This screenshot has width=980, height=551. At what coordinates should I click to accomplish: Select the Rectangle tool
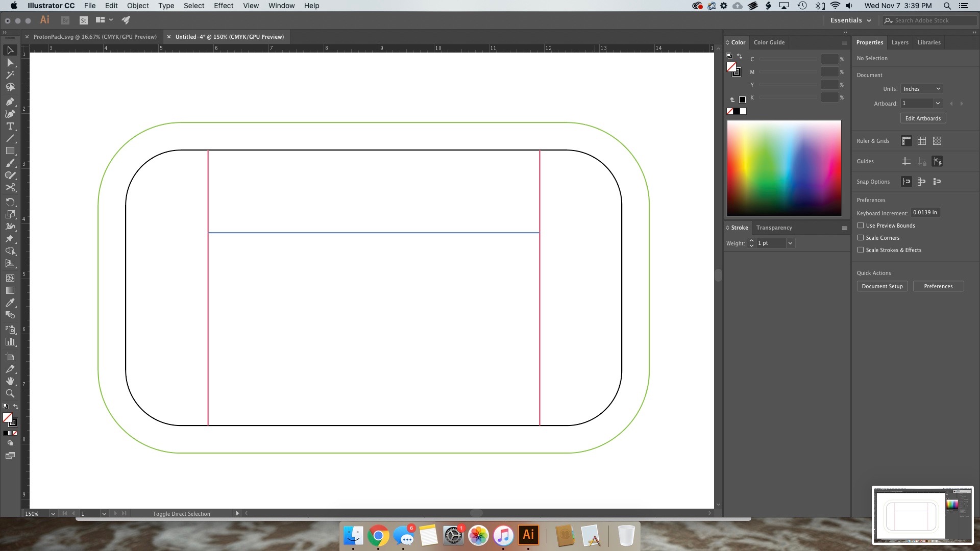[10, 151]
